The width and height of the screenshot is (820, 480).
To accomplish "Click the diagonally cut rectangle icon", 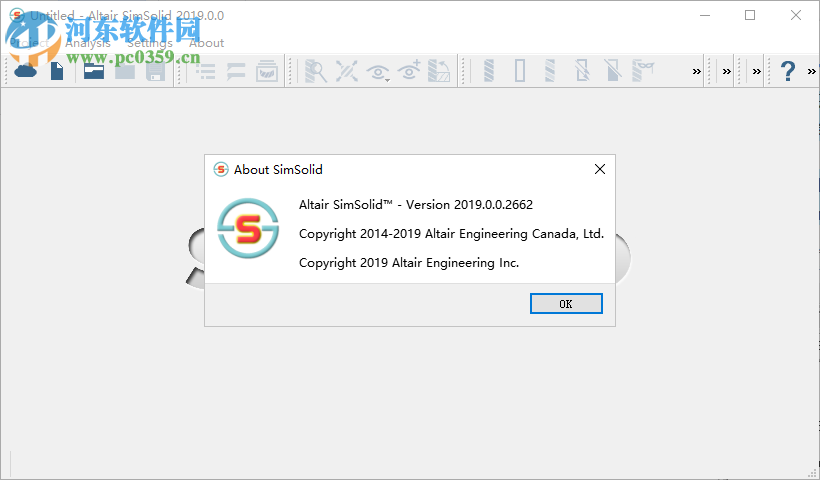I will 612,71.
